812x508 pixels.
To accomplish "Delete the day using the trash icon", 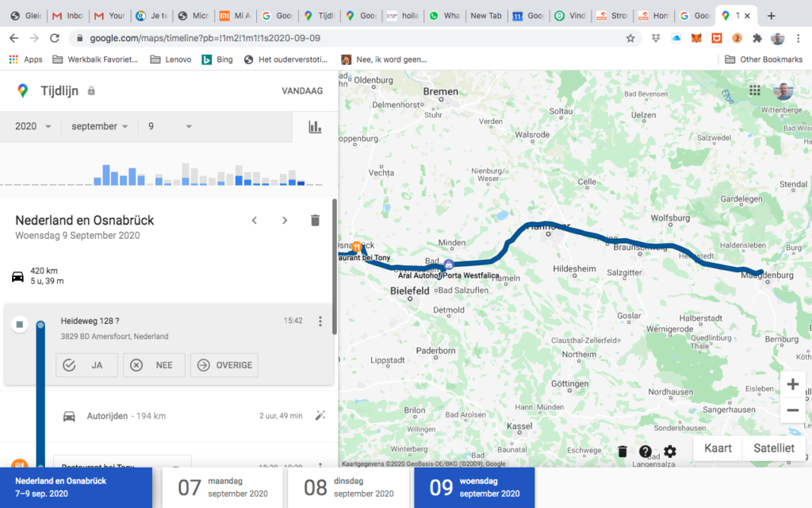I will tap(315, 221).
